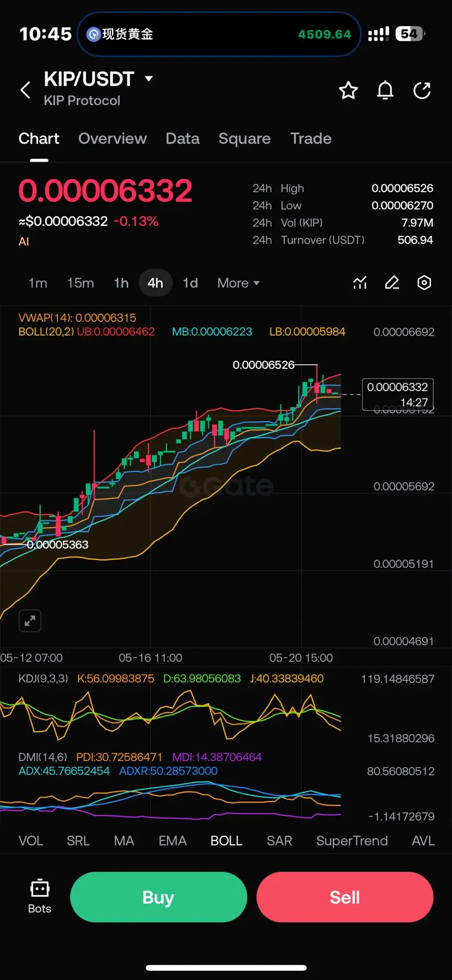Tap the share icon

click(422, 90)
